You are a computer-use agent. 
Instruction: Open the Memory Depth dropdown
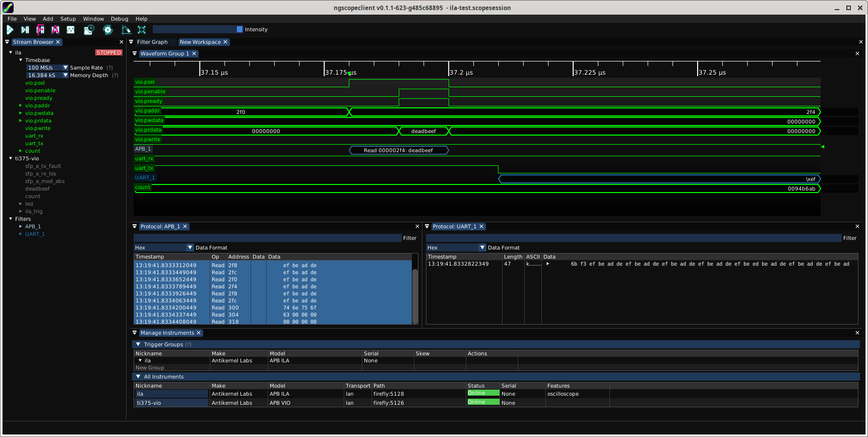(65, 75)
